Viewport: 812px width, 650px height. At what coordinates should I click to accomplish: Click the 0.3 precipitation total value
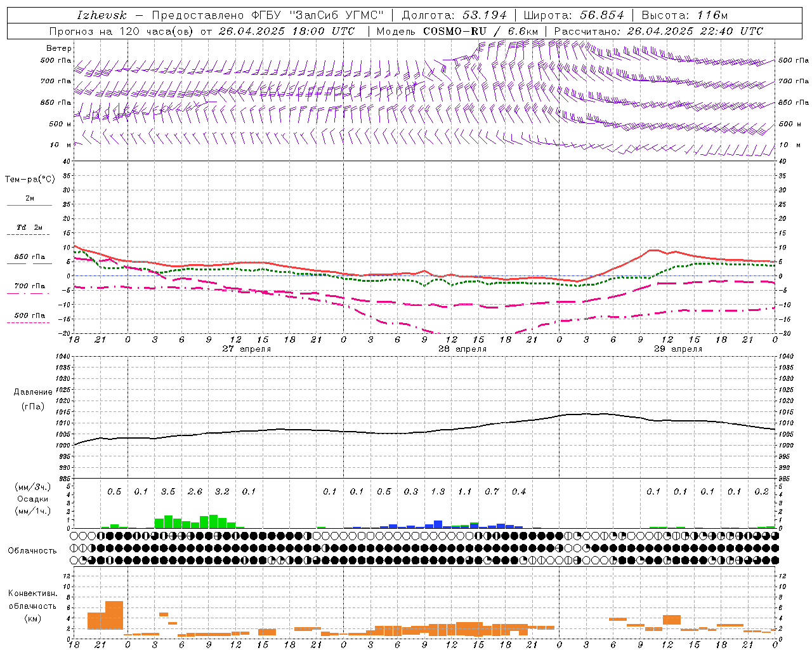coord(411,492)
